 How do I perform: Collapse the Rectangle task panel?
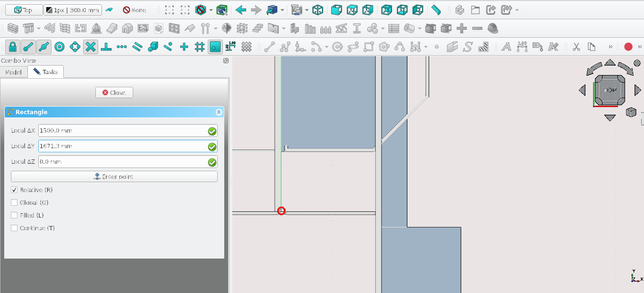(219, 112)
